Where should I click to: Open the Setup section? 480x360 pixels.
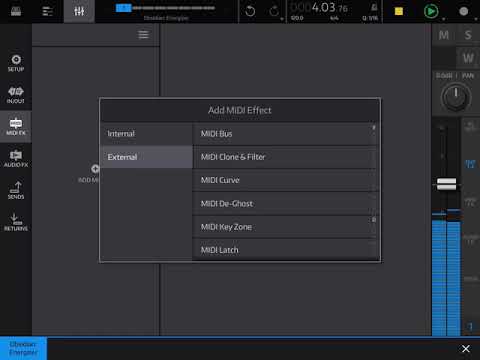coord(16,63)
